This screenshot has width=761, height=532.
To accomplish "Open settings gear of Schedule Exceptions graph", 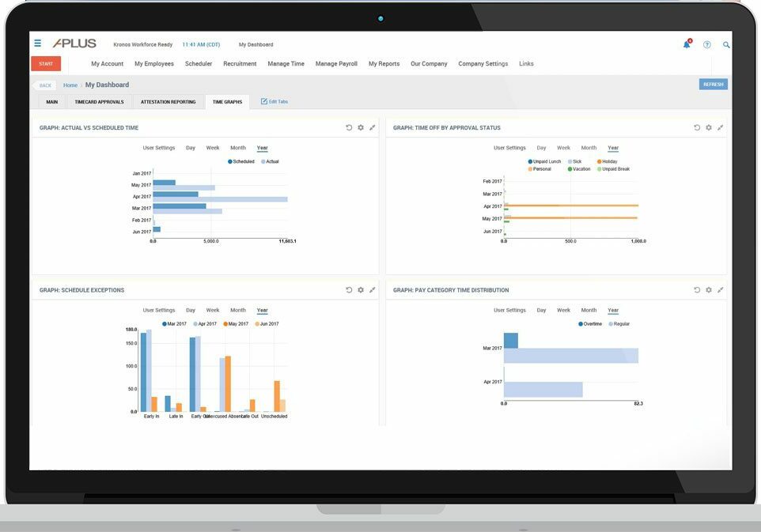I will [x=361, y=290].
